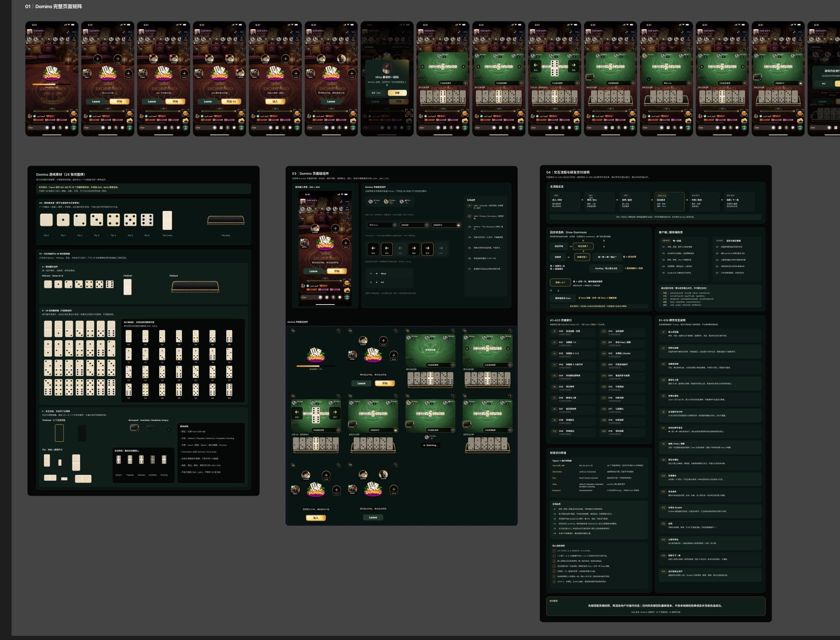Screen dimensions: 840x640
Task: Click the four-square grid icon in the 03 frame phone's chat bar
Action: pos(327,297)
